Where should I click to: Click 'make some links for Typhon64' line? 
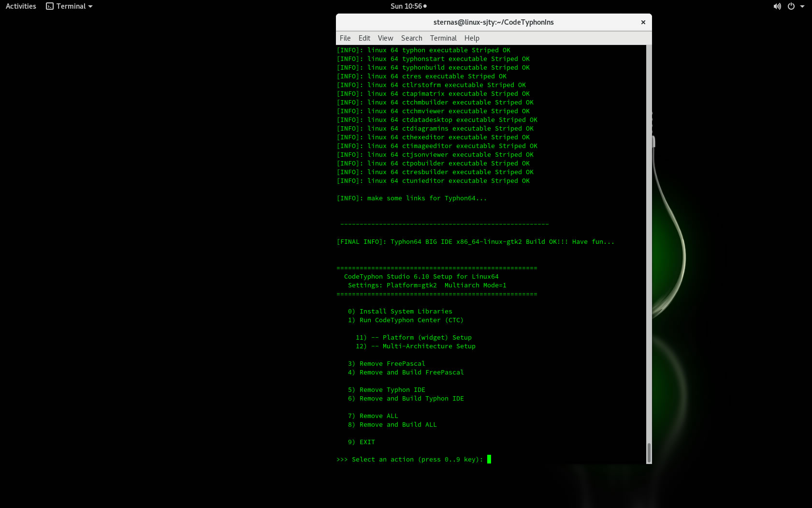(x=412, y=198)
